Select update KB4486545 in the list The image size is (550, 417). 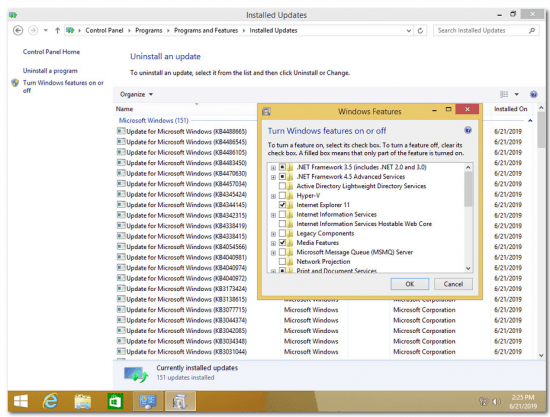[x=186, y=142]
